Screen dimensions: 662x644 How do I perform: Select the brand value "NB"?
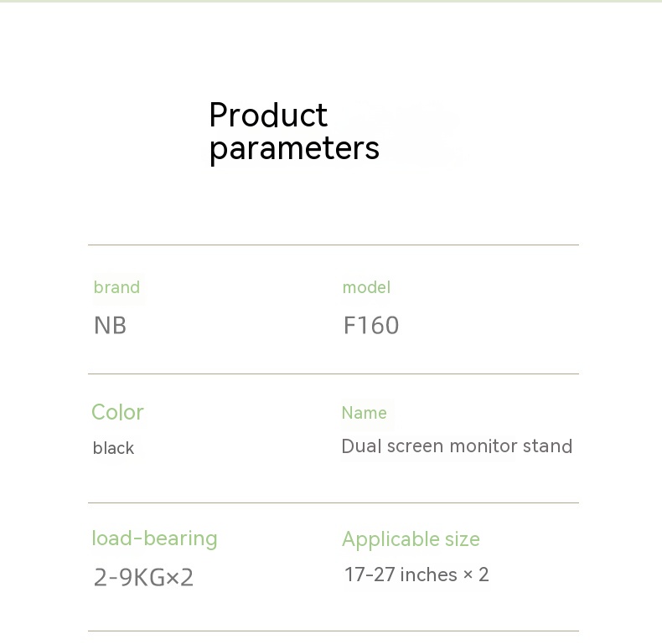[x=110, y=325]
